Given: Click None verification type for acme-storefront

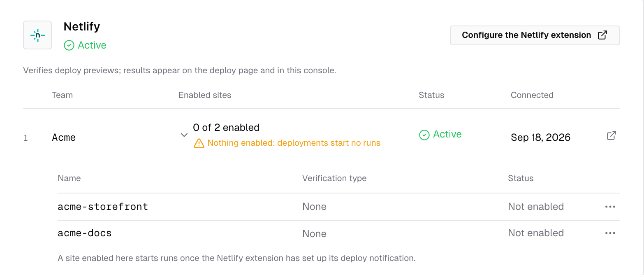Looking at the screenshot, I should pyautogui.click(x=314, y=207).
